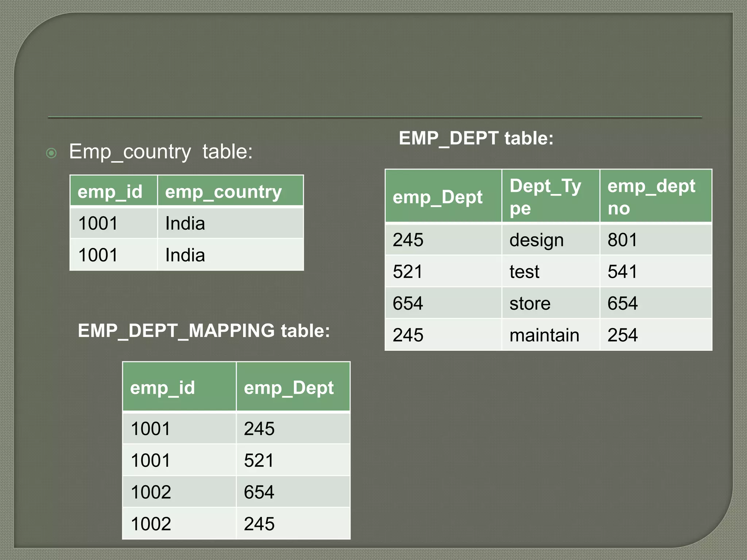Select the "EMP_DEPT table:" heading
The width and height of the screenshot is (747, 560).
point(476,138)
